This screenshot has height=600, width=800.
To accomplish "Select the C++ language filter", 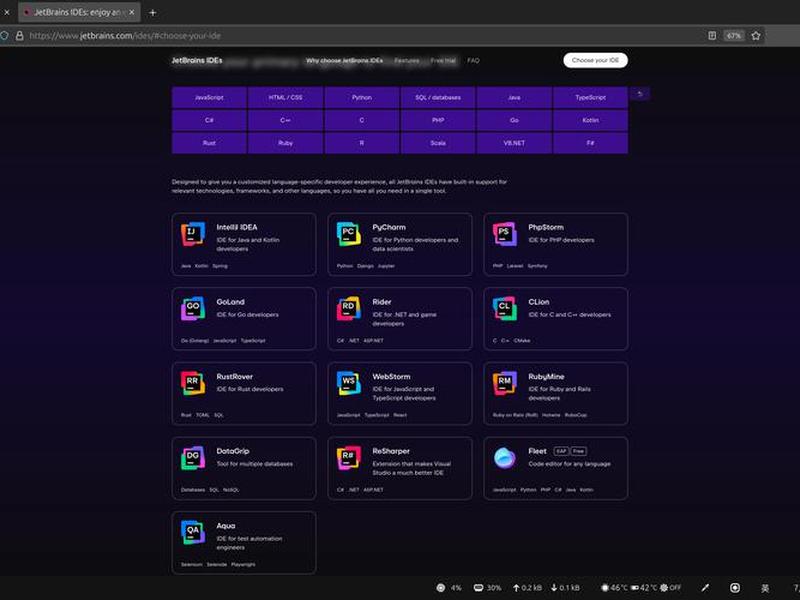I will pos(285,120).
